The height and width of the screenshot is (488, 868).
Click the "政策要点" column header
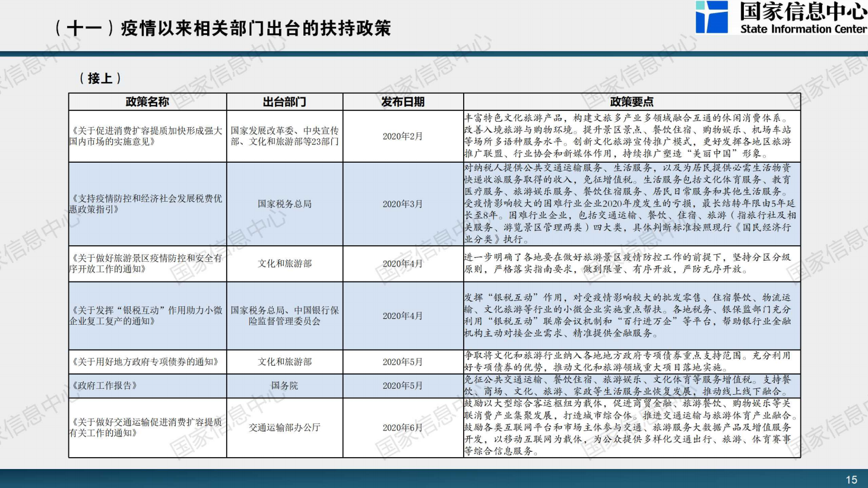click(631, 102)
